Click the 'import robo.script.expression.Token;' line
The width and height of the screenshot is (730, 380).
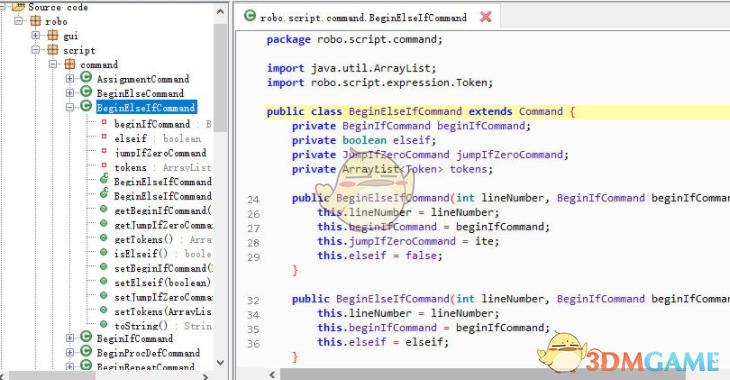coord(379,83)
